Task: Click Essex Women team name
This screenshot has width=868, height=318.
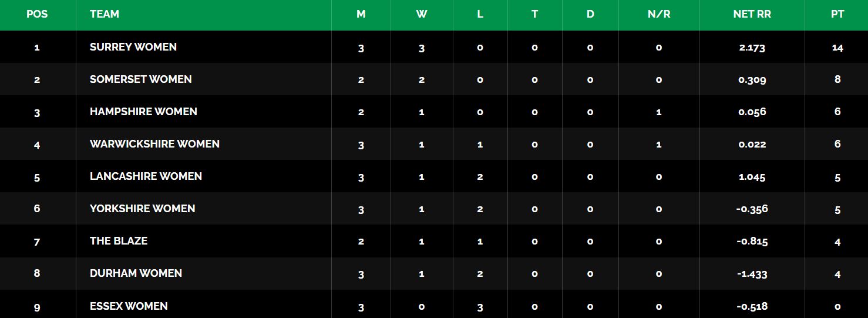Action: pos(129,306)
